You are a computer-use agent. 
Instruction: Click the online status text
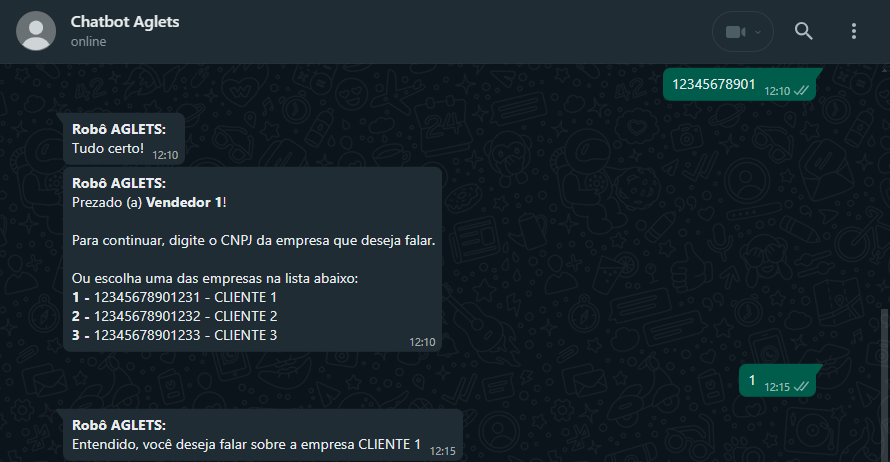click(89, 41)
